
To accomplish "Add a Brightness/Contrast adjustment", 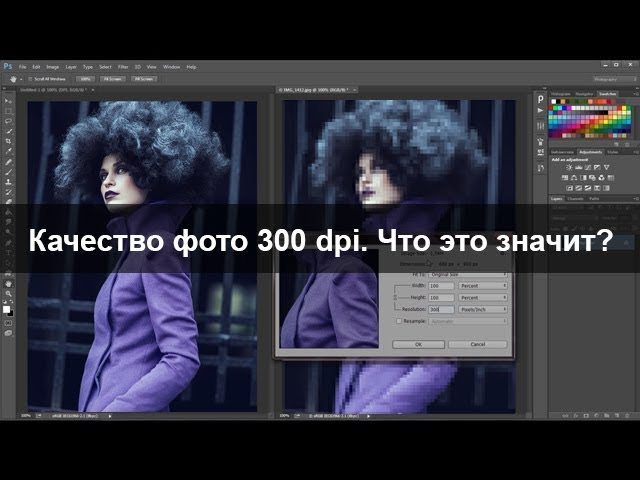I will tap(569, 168).
